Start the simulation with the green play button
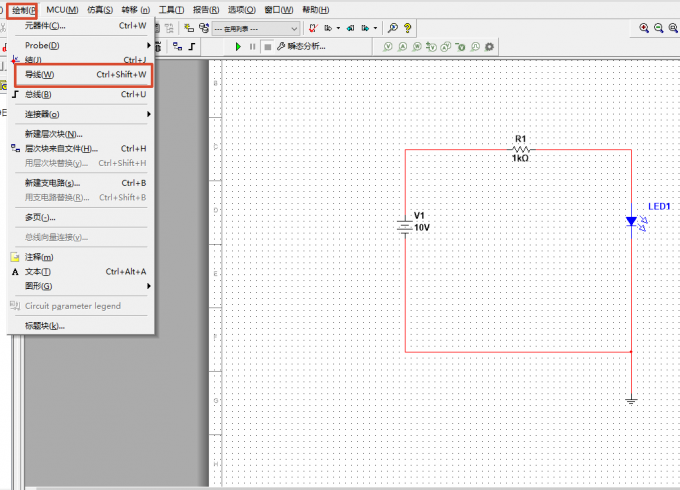The width and height of the screenshot is (680, 490). [x=238, y=46]
